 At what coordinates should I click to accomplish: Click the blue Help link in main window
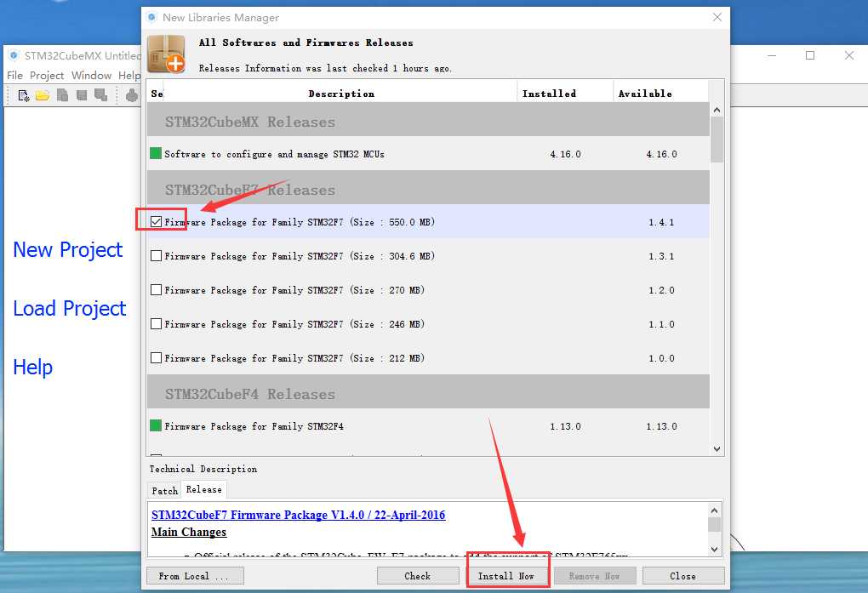pos(32,367)
